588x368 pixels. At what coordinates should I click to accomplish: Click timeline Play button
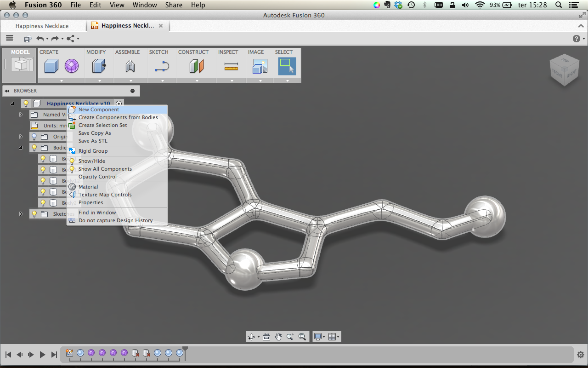click(42, 355)
